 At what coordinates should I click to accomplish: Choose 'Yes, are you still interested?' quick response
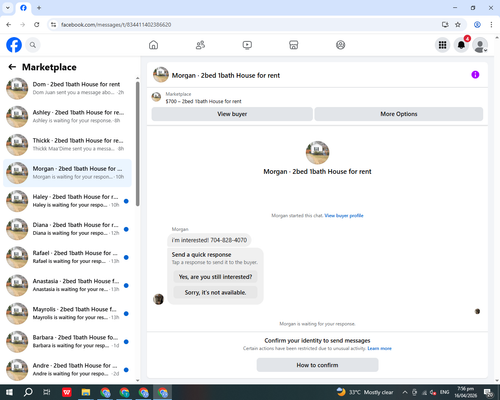[215, 277]
